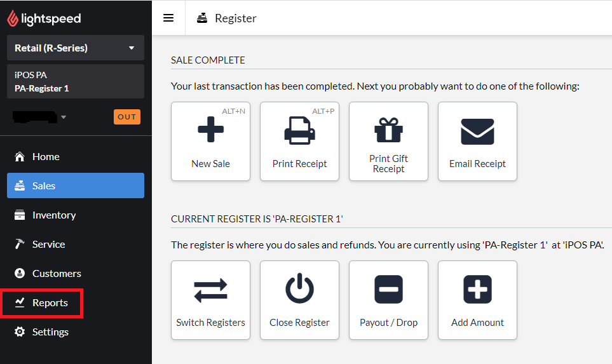Expand the redacted user name dropdown arrow
Viewport: 612px width, 364px height.
pos(64,117)
